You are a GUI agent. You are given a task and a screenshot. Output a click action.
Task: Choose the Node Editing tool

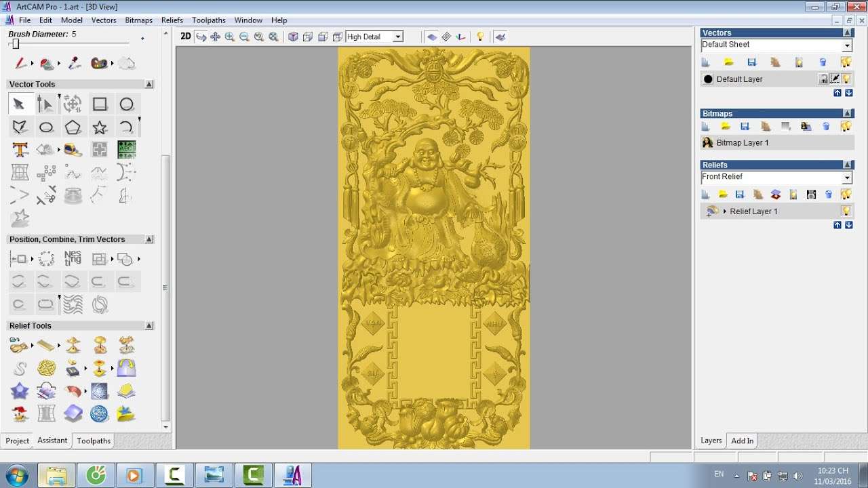(45, 104)
